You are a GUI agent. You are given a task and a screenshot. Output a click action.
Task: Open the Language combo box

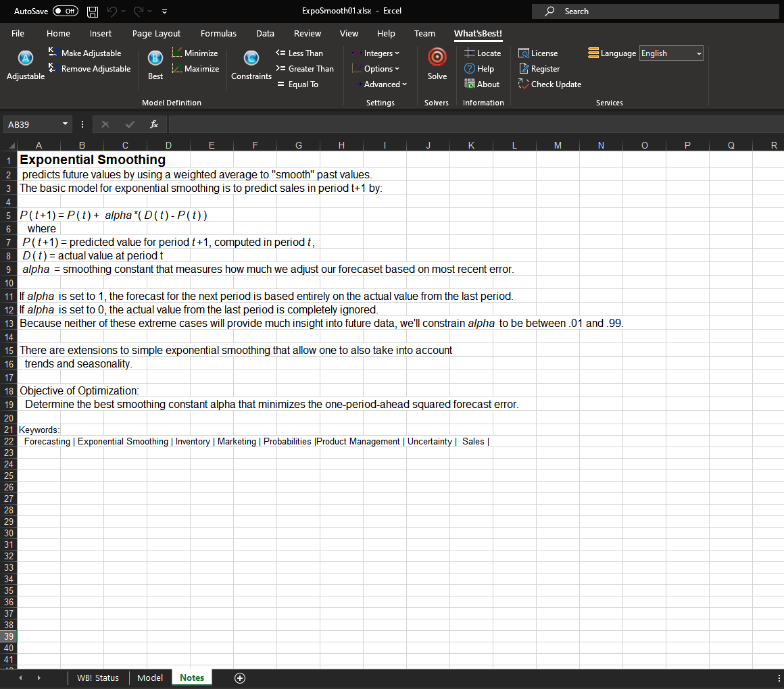[671, 53]
